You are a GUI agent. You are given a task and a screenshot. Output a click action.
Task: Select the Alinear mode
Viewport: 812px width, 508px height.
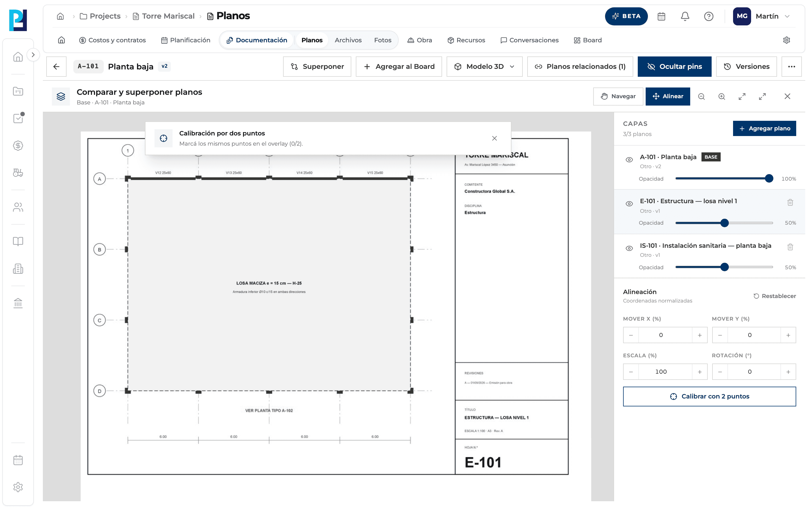coord(668,97)
